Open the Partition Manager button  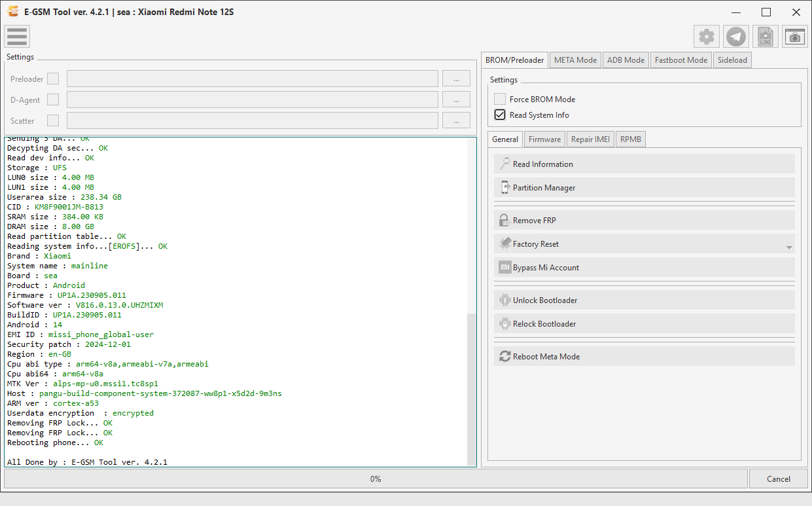[644, 187]
